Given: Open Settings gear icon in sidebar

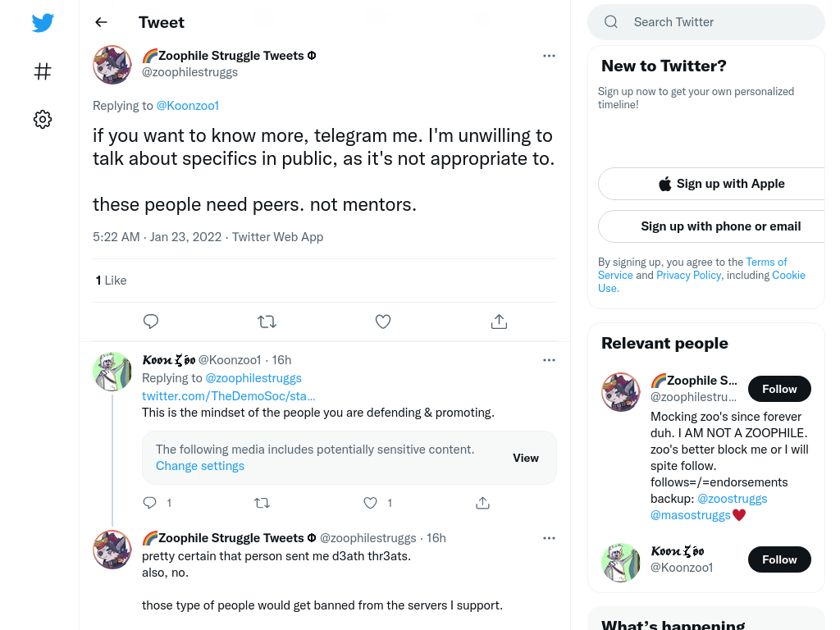Looking at the screenshot, I should point(43,119).
